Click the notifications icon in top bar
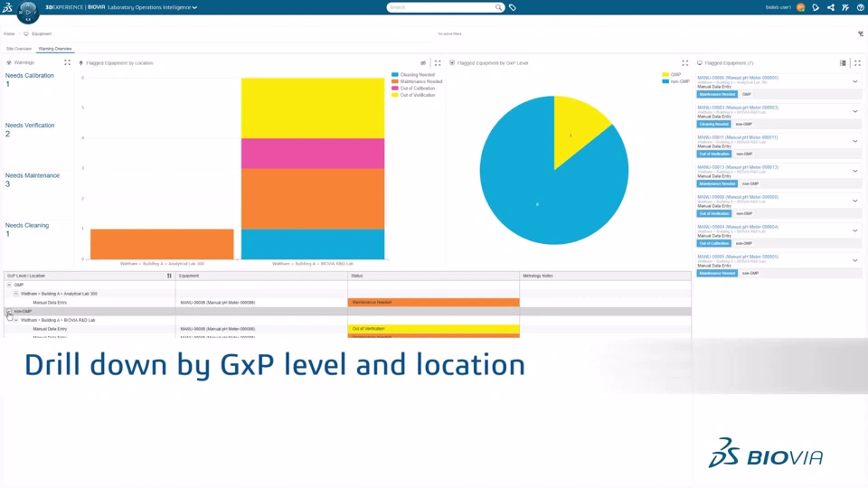Screen dimensions: 868x488 click(x=816, y=7)
